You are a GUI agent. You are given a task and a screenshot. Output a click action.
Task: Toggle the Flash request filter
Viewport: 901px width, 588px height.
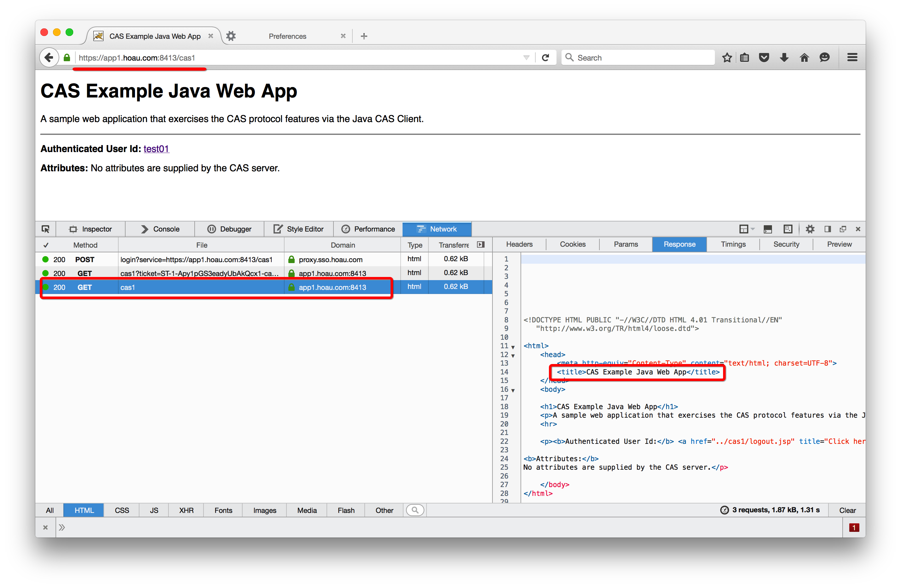click(x=346, y=510)
